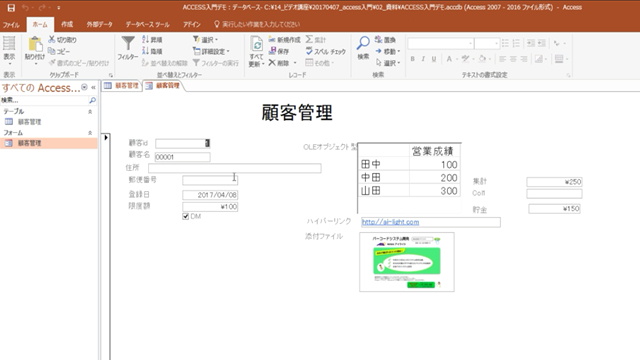
Task: Click the save icon in quick access toolbar
Action: pos(11,8)
